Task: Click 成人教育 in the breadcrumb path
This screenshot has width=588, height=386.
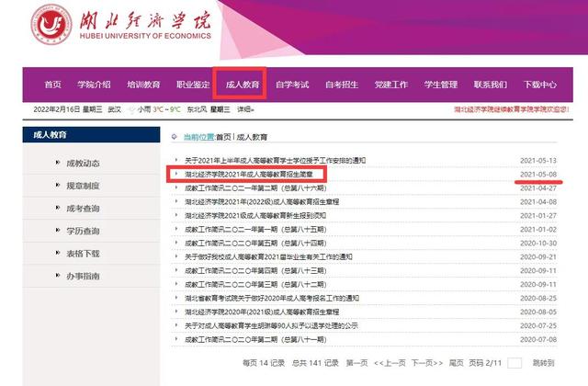Action: tap(252, 137)
